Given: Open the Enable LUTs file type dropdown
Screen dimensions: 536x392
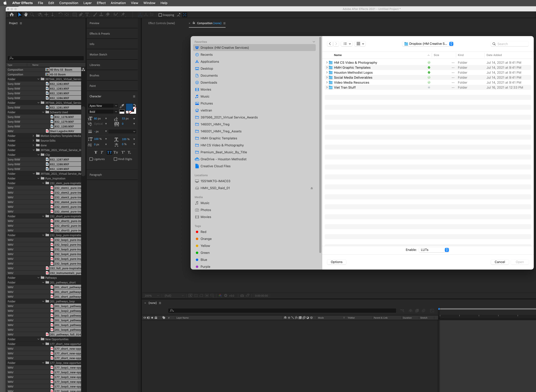Looking at the screenshot, I should tap(434, 250).
